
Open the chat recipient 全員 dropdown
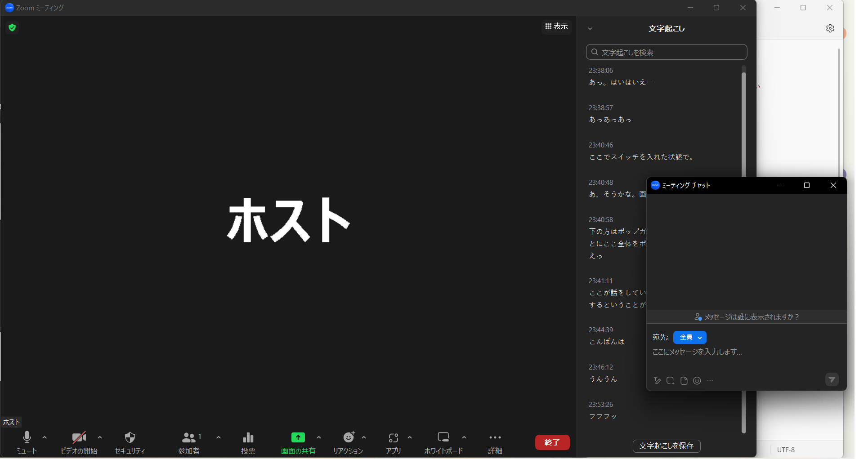coord(690,338)
